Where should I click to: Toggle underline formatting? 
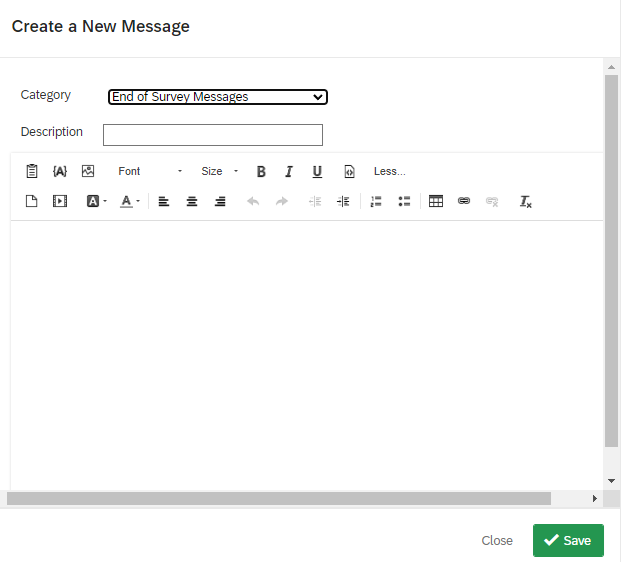coord(317,171)
